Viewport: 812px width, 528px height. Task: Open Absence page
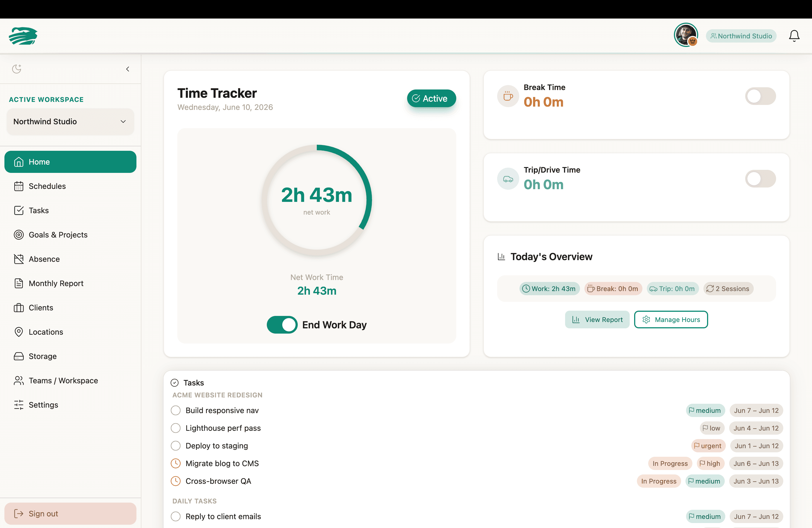(70, 259)
